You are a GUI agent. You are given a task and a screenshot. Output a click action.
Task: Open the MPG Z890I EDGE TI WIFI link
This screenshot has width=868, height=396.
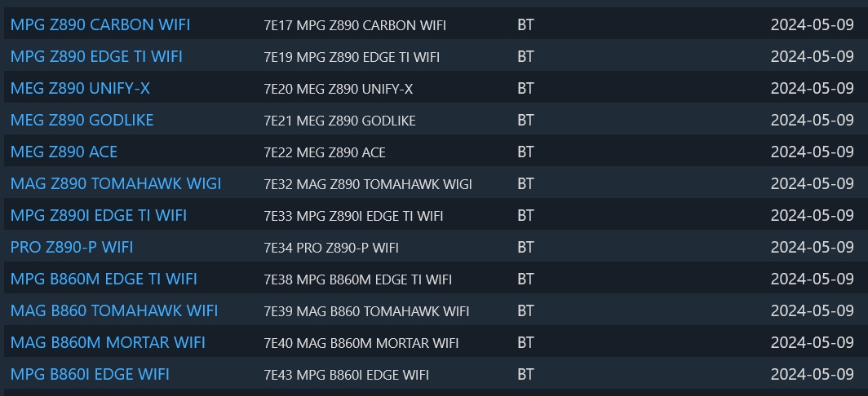pyautogui.click(x=98, y=216)
